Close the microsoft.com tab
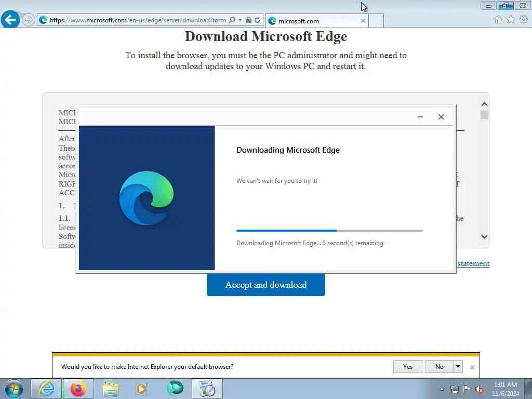 [363, 21]
